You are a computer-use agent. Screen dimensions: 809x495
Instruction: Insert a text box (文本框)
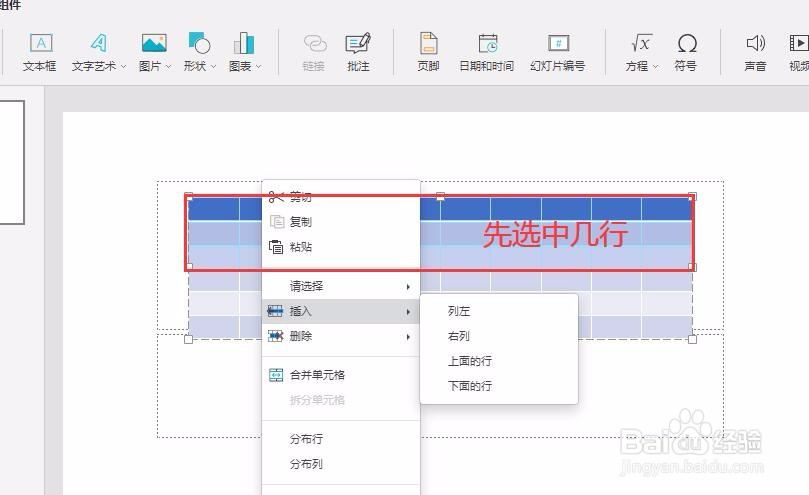(x=40, y=52)
